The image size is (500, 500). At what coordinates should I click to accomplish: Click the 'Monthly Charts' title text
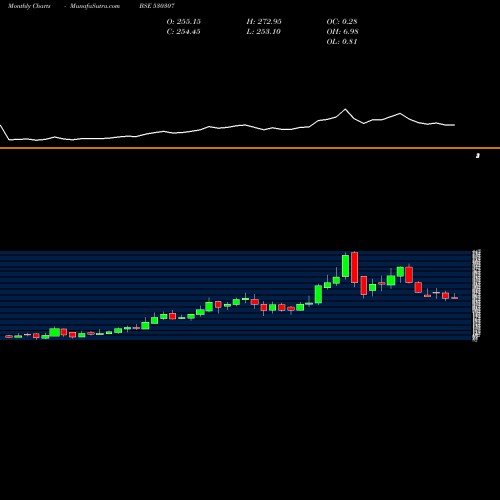click(29, 6)
